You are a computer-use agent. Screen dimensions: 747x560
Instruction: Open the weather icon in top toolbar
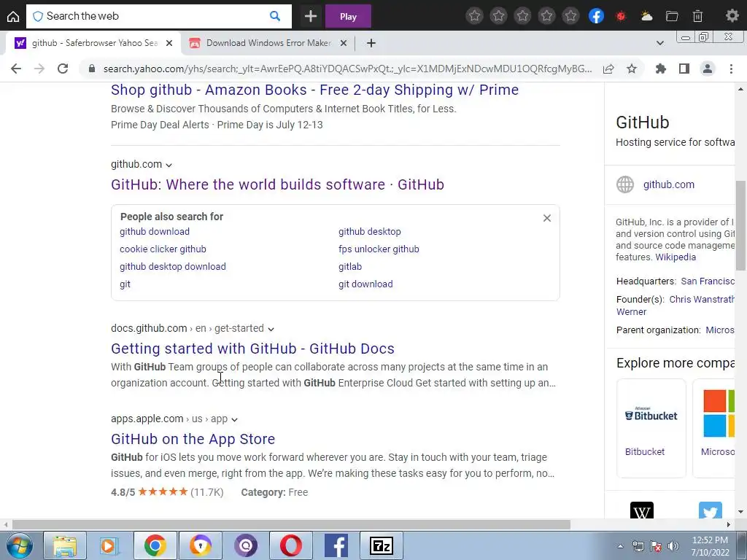pyautogui.click(x=646, y=16)
